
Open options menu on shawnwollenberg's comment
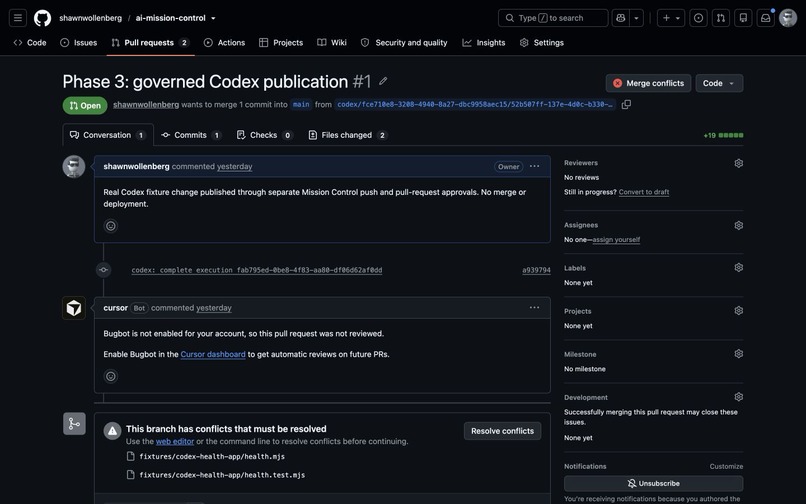535,166
